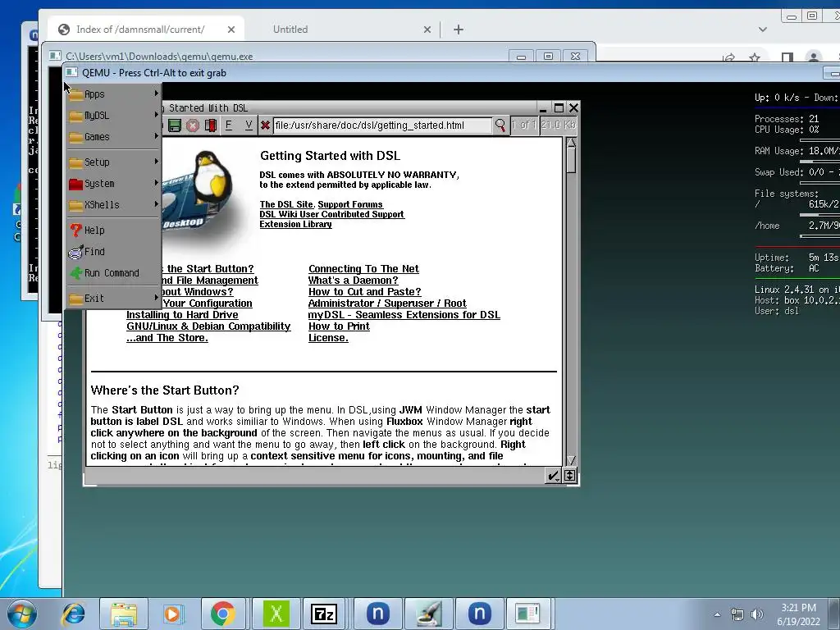This screenshot has height=630, width=840.
Task: Open myDSL - Seamless Extensions link
Action: point(404,315)
